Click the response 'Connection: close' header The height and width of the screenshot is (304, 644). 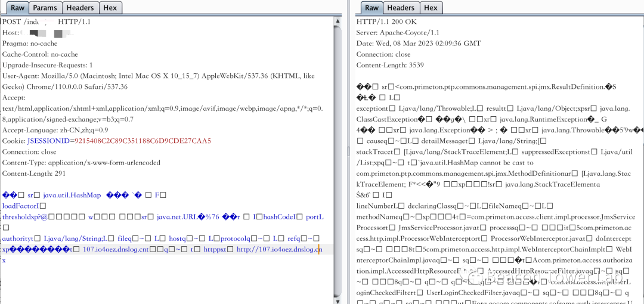383,54
